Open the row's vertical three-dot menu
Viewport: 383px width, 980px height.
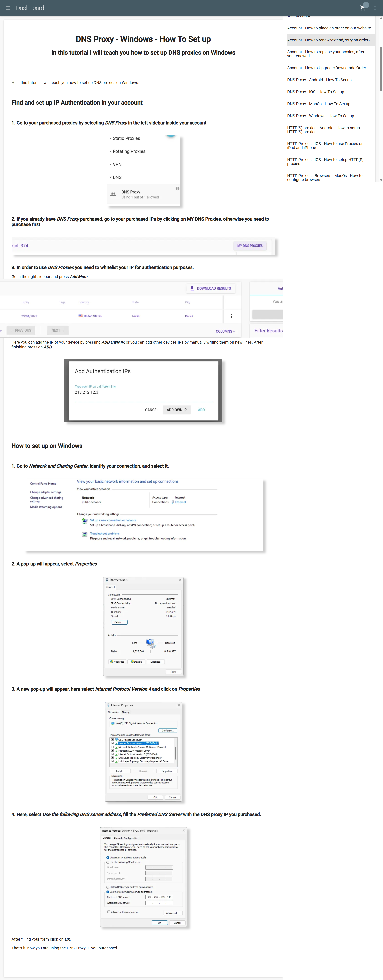coord(231,316)
